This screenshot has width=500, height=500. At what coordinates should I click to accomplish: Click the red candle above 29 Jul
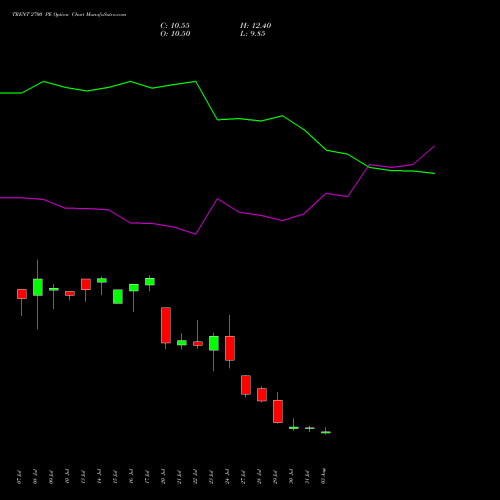pyautogui.click(x=278, y=411)
